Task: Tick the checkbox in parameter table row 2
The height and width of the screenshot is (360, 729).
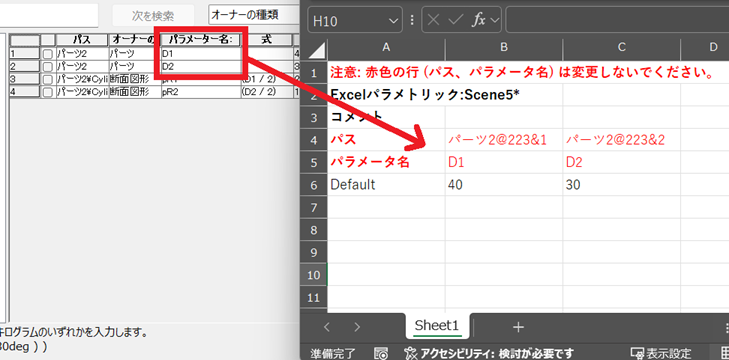Action: tap(47, 66)
